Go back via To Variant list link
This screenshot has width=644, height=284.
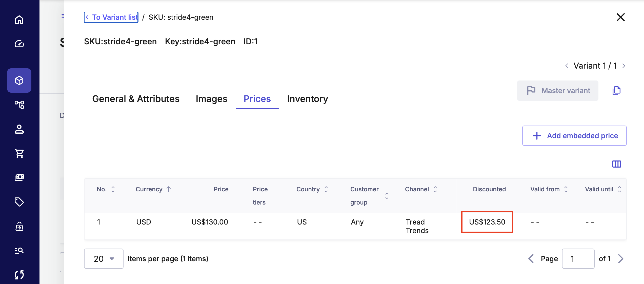111,17
